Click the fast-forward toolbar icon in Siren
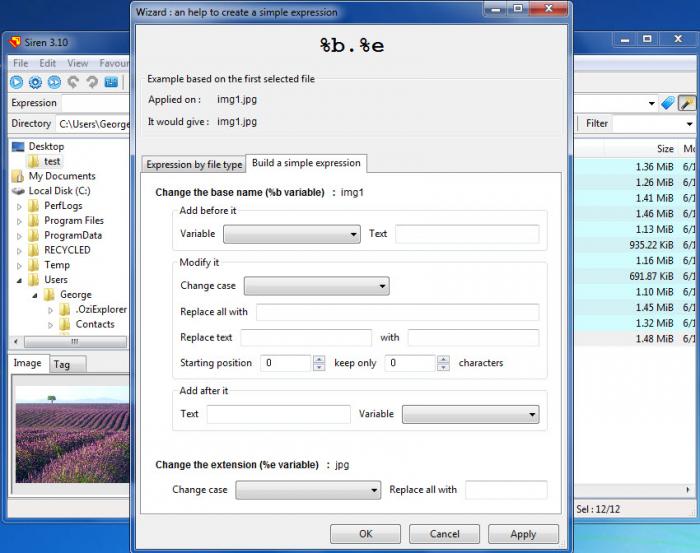 tap(54, 82)
